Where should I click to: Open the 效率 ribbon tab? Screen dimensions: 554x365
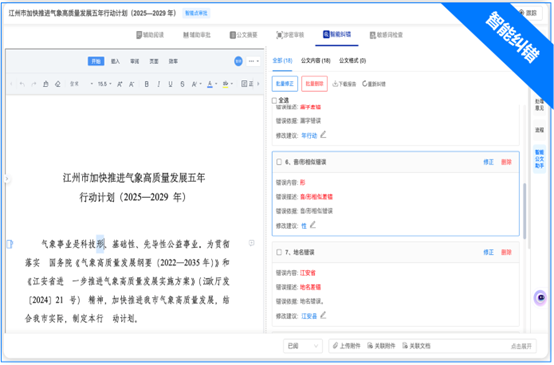(x=173, y=61)
